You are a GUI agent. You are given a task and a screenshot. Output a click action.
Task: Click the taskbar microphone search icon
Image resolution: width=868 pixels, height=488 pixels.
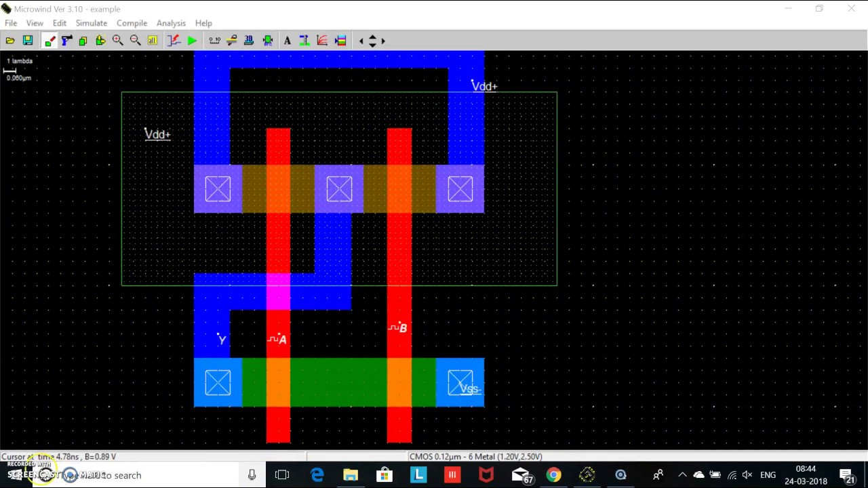coord(252,475)
